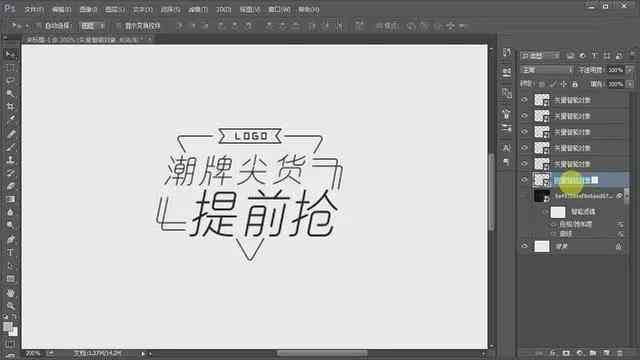Open the 正常 blend mode dropdown
640x360 pixels.
point(547,70)
